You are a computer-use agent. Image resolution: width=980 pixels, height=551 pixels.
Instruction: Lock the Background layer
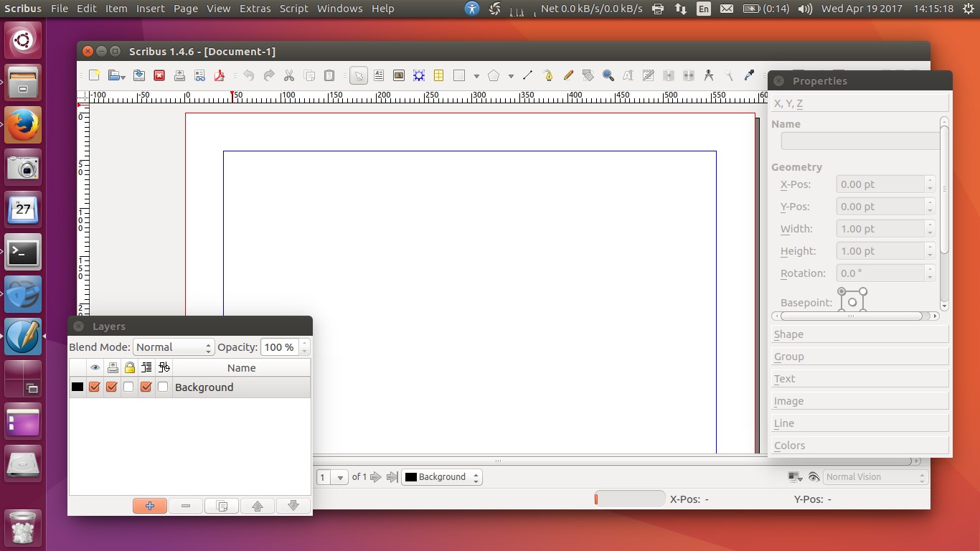128,387
